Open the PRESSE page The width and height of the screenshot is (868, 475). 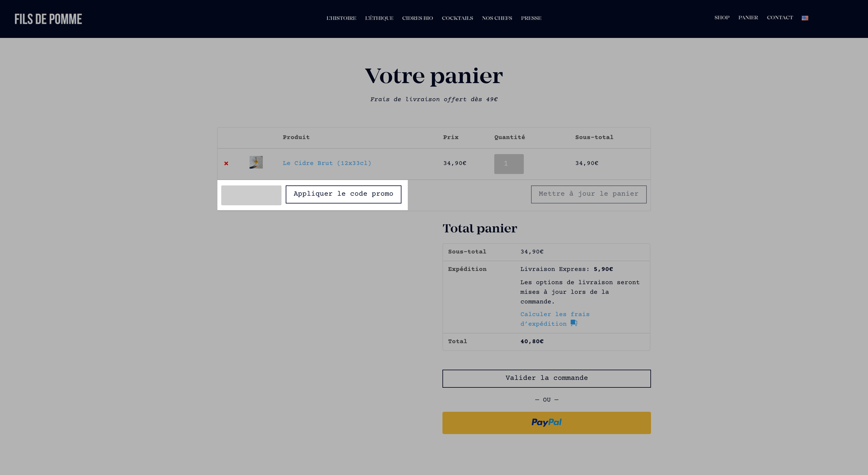(531, 18)
